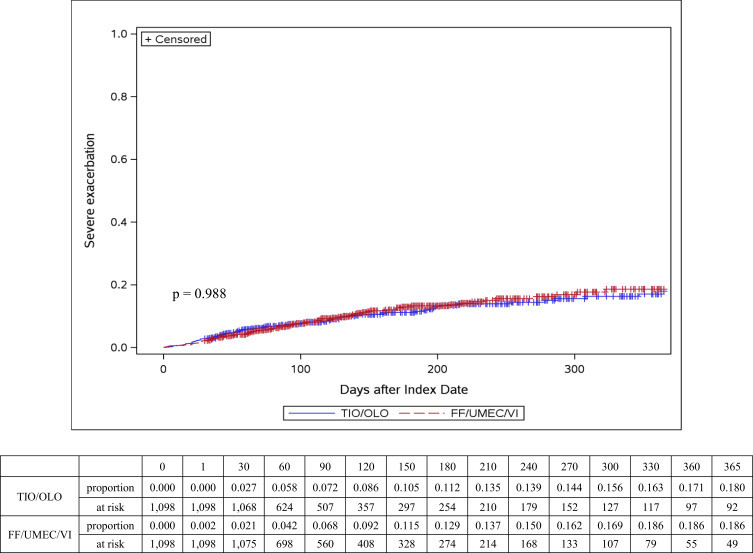The width and height of the screenshot is (753, 553).
Task: Click the 365 column header in table
Action: click(x=727, y=465)
